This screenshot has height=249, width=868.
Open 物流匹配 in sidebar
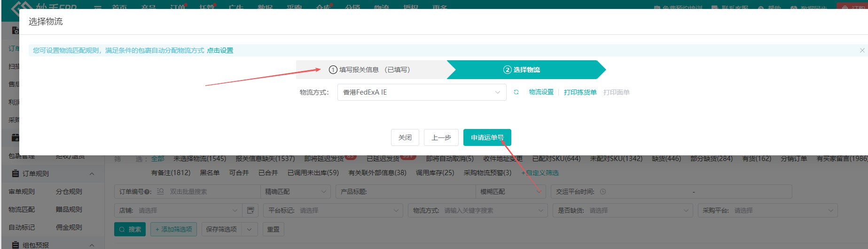(22, 209)
